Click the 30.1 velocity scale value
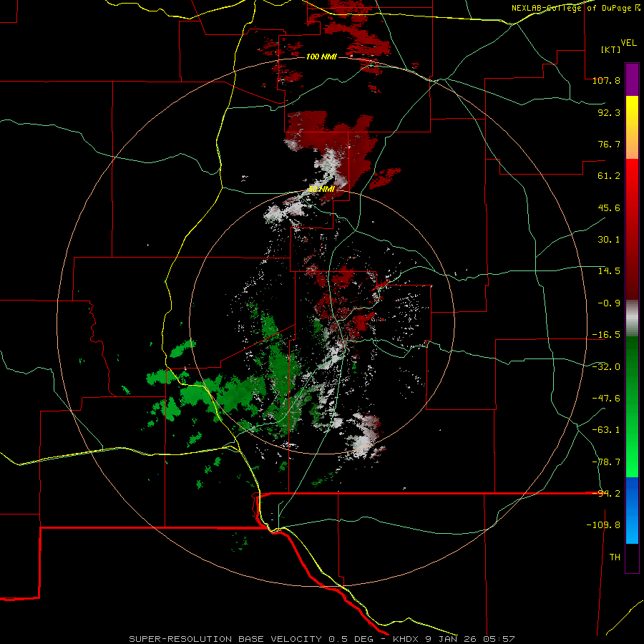 (609, 240)
